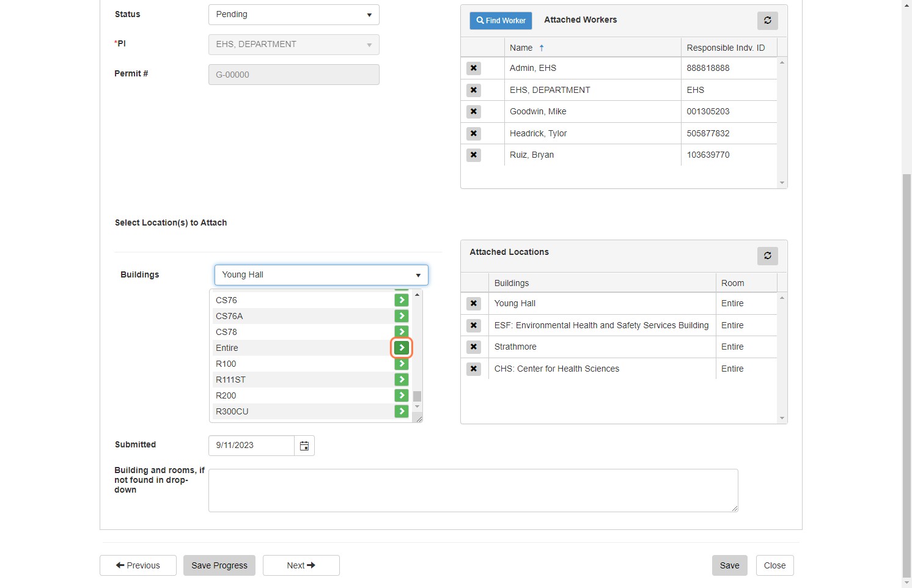The width and height of the screenshot is (912, 588).
Task: Open the PI dropdown
Action: click(294, 45)
